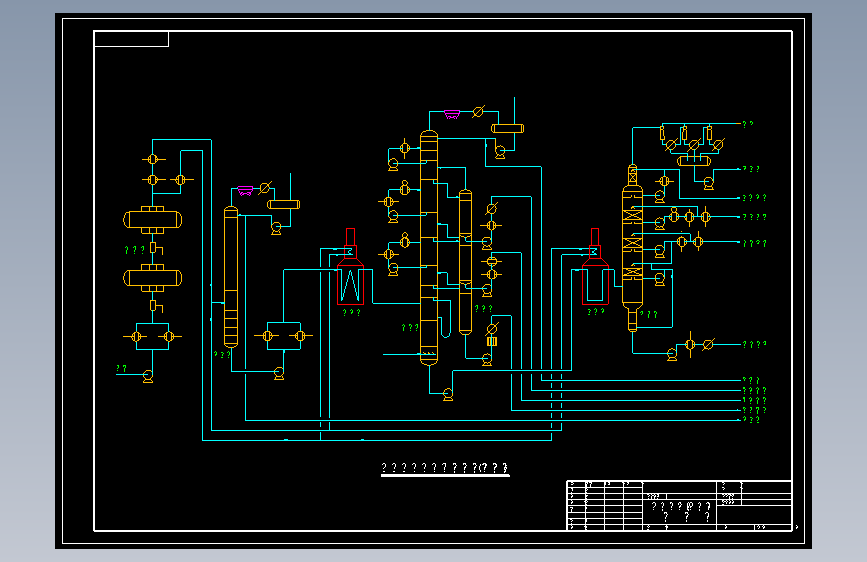Select the reflux drum beside the left tower
This screenshot has width=867, height=562.
(x=284, y=204)
